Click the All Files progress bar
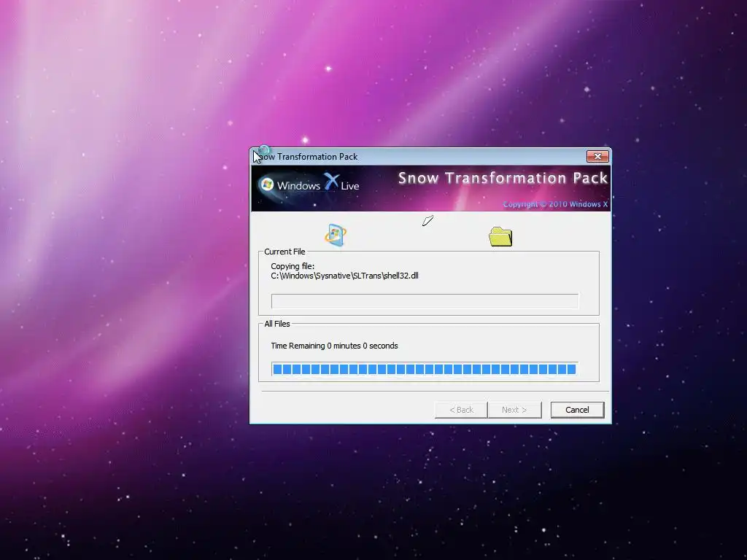 (x=425, y=369)
